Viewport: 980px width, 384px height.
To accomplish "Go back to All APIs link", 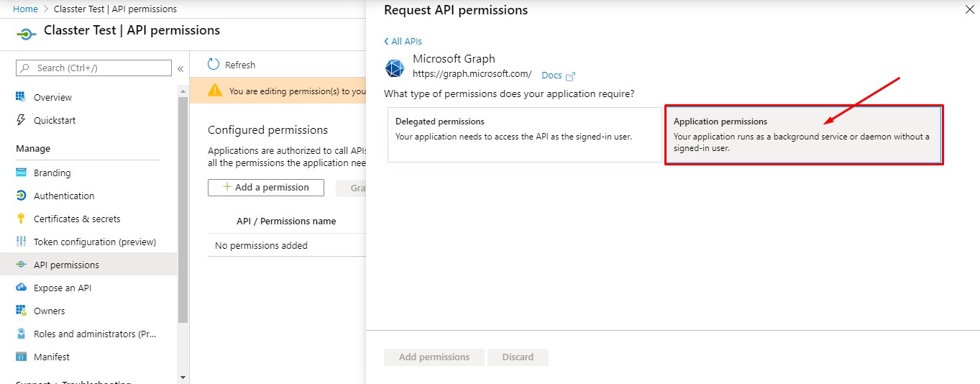I will [403, 42].
